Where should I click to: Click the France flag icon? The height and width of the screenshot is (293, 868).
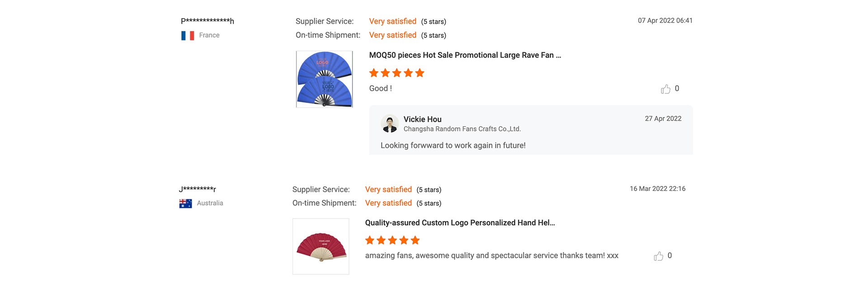[x=188, y=36]
